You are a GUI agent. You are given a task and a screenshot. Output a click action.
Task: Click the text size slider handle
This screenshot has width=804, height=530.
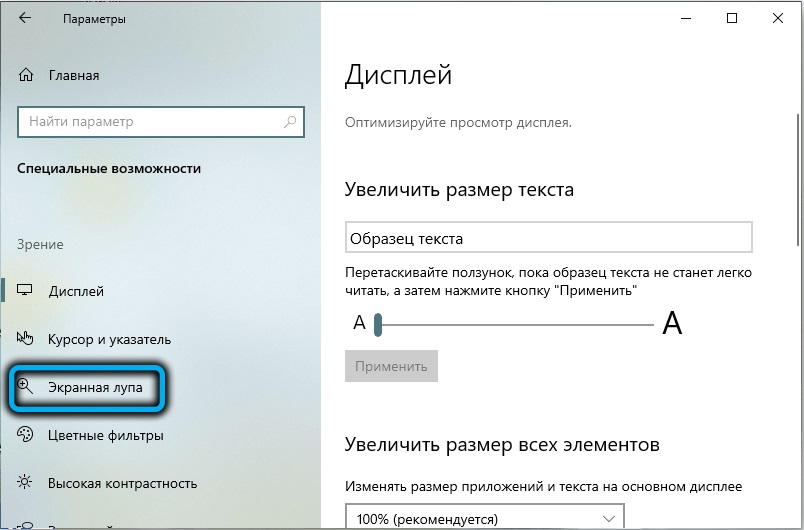(379, 324)
